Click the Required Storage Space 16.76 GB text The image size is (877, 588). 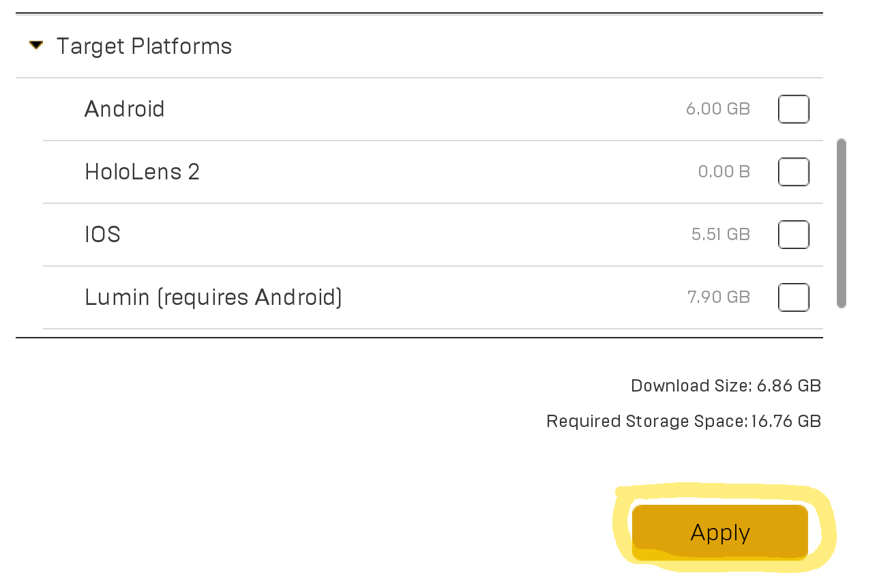(x=683, y=422)
